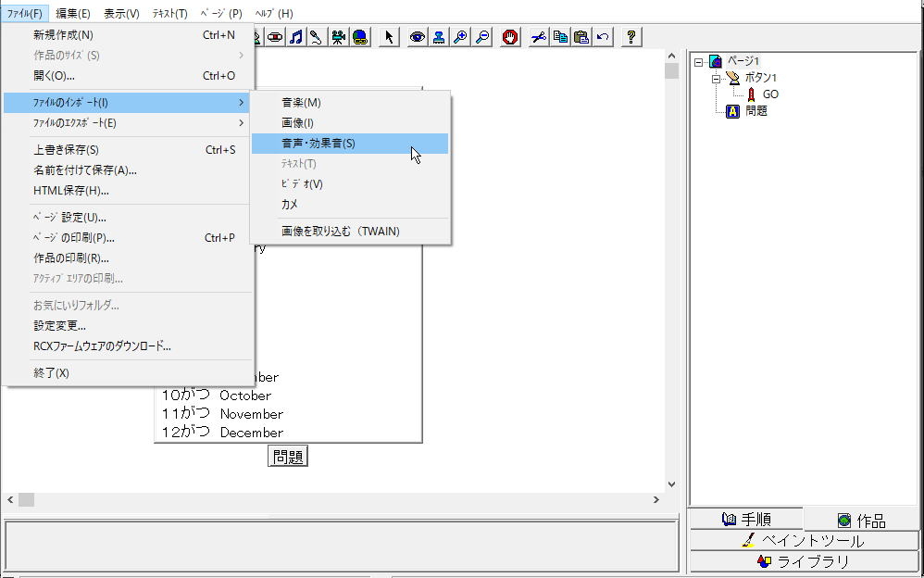924x578 pixels.
Task: Click the blue A icon beside 問題 in tree
Action: click(732, 111)
